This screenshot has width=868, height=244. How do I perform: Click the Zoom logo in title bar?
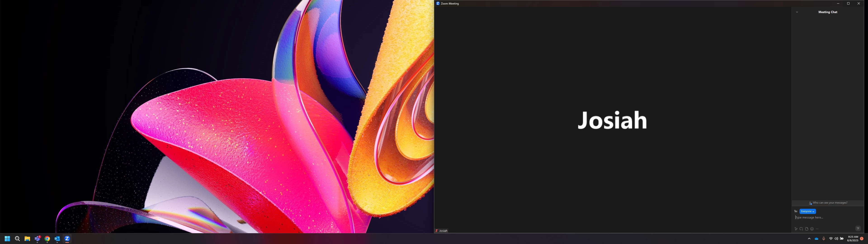pyautogui.click(x=438, y=3)
